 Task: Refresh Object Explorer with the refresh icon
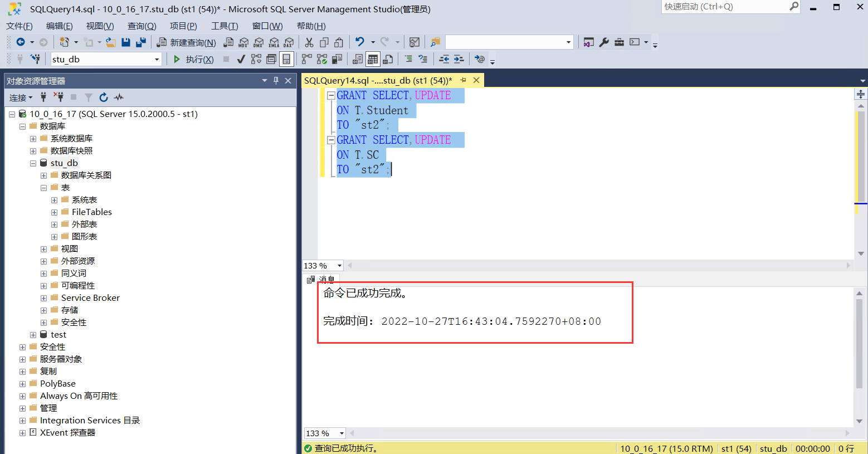click(103, 97)
